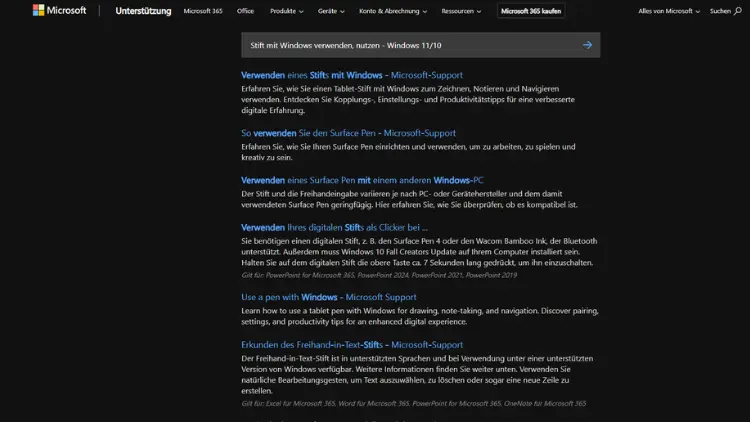The height and width of the screenshot is (422, 750).
Task: Expand Konto & Abrechnung dropdown
Action: coord(393,11)
